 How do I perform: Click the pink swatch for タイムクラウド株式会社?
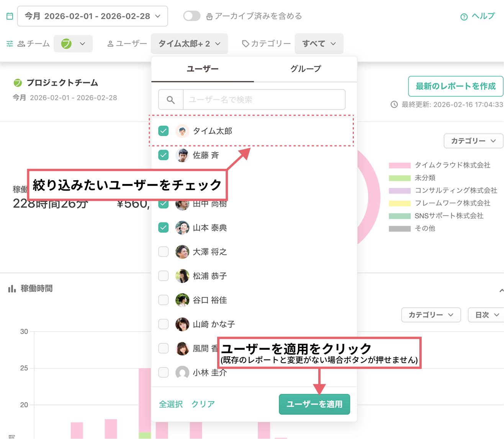pyautogui.click(x=399, y=165)
